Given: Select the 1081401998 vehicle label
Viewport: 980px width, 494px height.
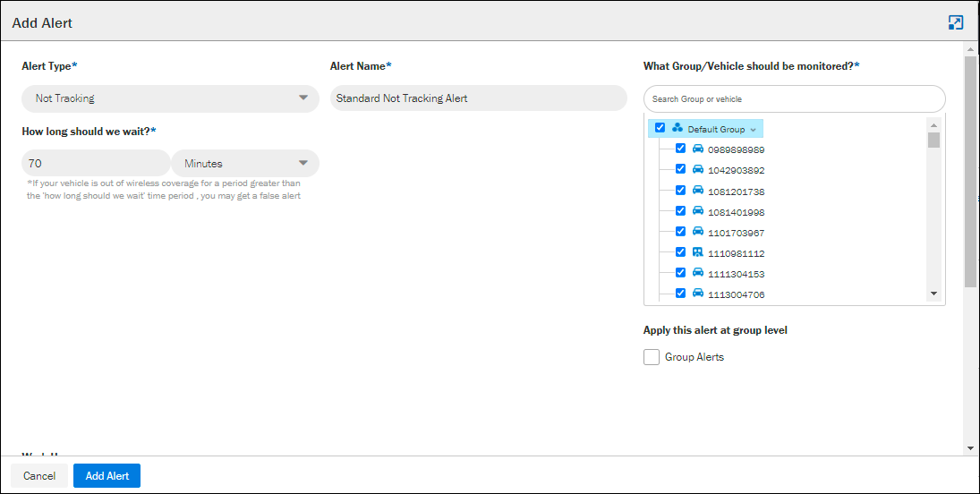Looking at the screenshot, I should (x=737, y=212).
